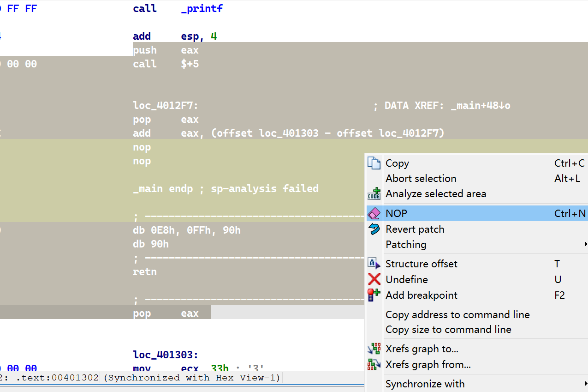Follow the _main+48 data xref
588x392 pixels.
[480, 106]
